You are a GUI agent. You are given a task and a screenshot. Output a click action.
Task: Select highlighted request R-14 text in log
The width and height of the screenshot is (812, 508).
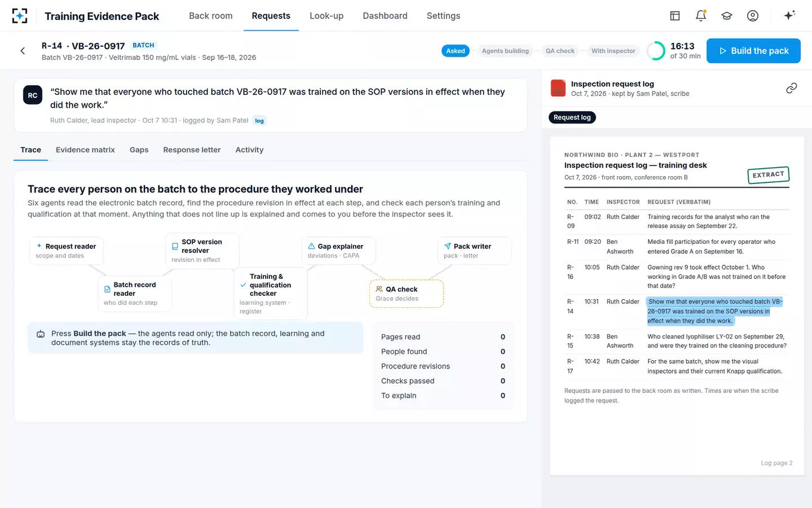[x=714, y=311]
